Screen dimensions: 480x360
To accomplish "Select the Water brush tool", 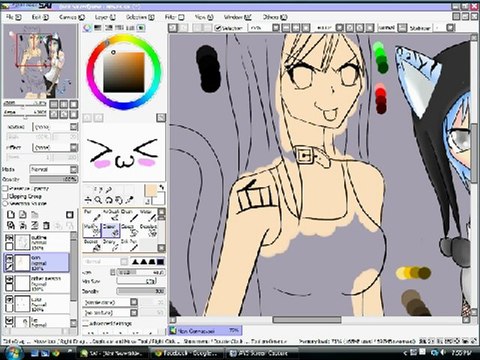I will click(x=148, y=216).
